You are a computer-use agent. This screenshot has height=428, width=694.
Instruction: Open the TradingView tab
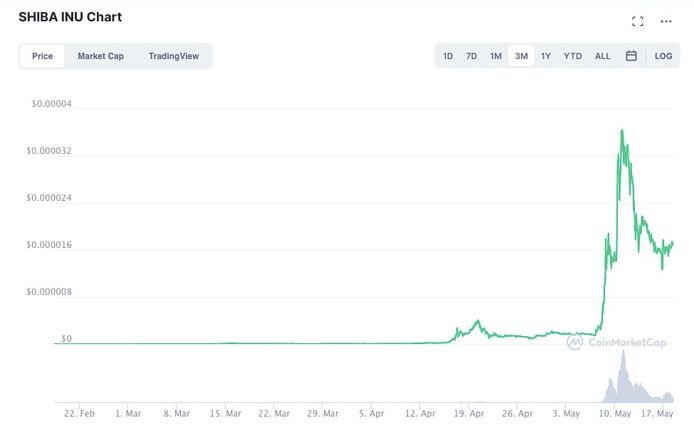click(x=174, y=56)
